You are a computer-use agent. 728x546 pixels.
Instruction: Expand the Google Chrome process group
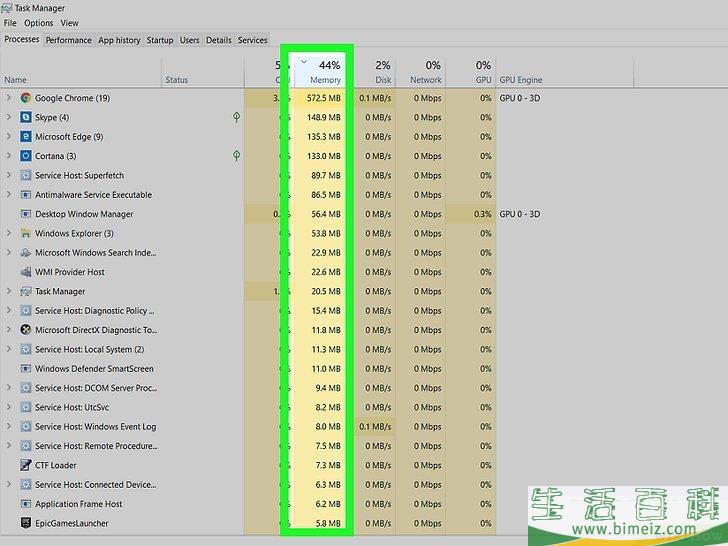coord(9,98)
